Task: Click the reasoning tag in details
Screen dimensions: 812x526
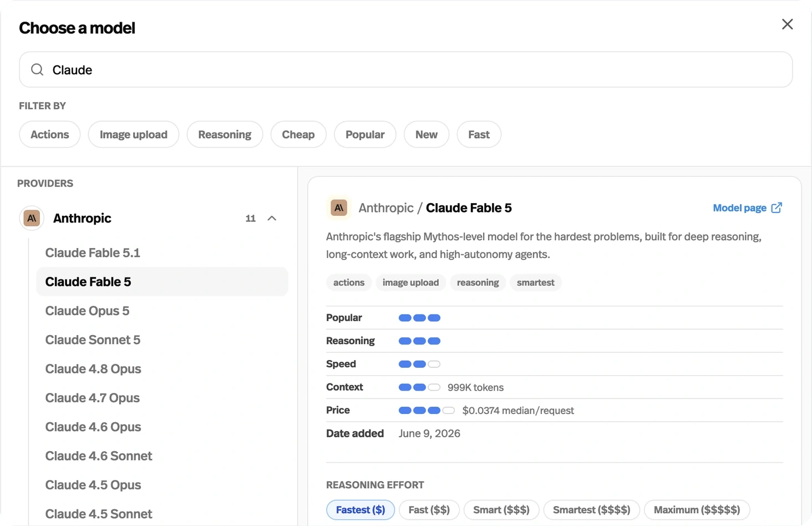Action: [x=478, y=282]
